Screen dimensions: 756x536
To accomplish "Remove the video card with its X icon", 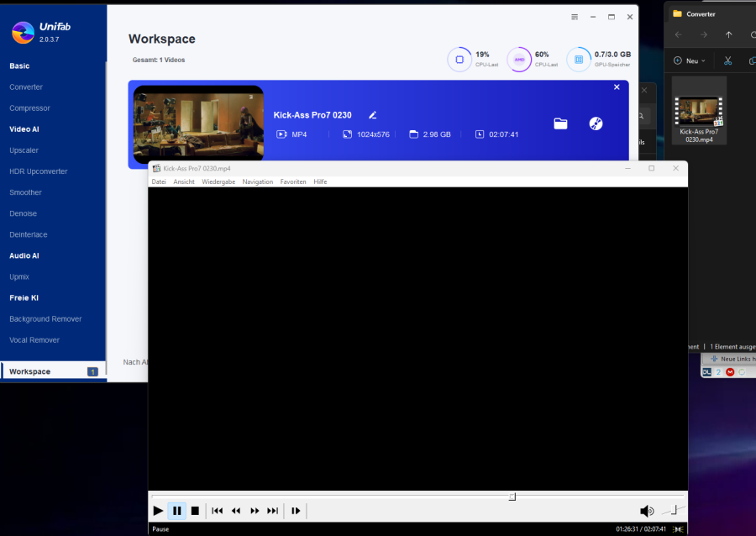I will [617, 87].
